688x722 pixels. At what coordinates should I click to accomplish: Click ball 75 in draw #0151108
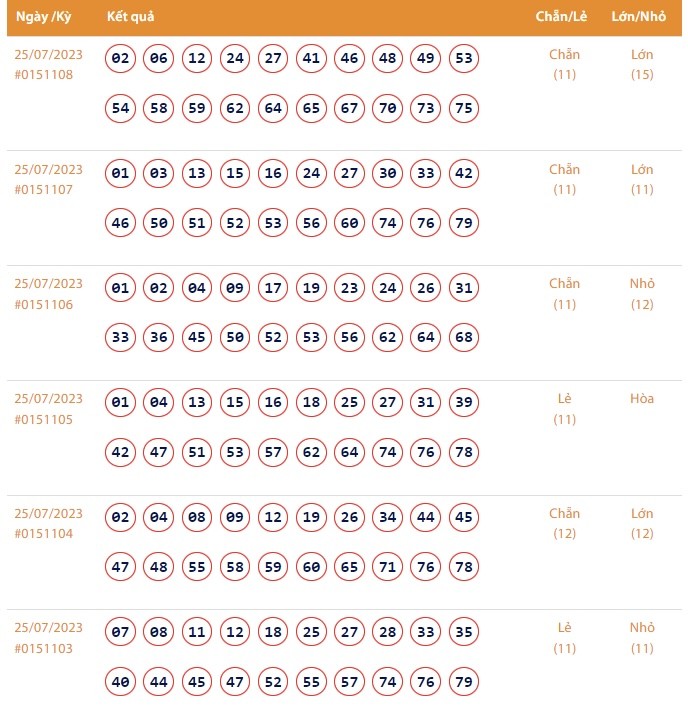pos(463,108)
